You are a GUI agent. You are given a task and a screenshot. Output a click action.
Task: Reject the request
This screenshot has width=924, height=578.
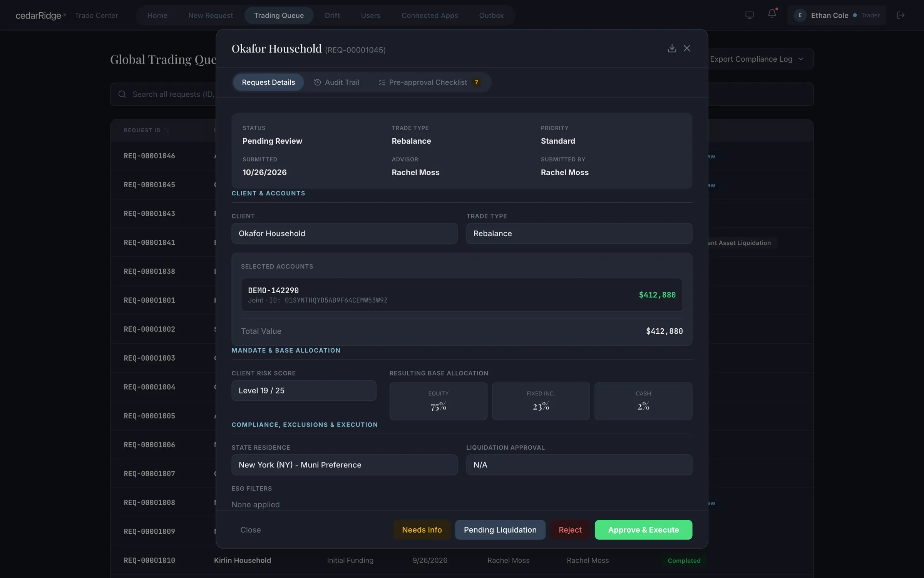(570, 529)
